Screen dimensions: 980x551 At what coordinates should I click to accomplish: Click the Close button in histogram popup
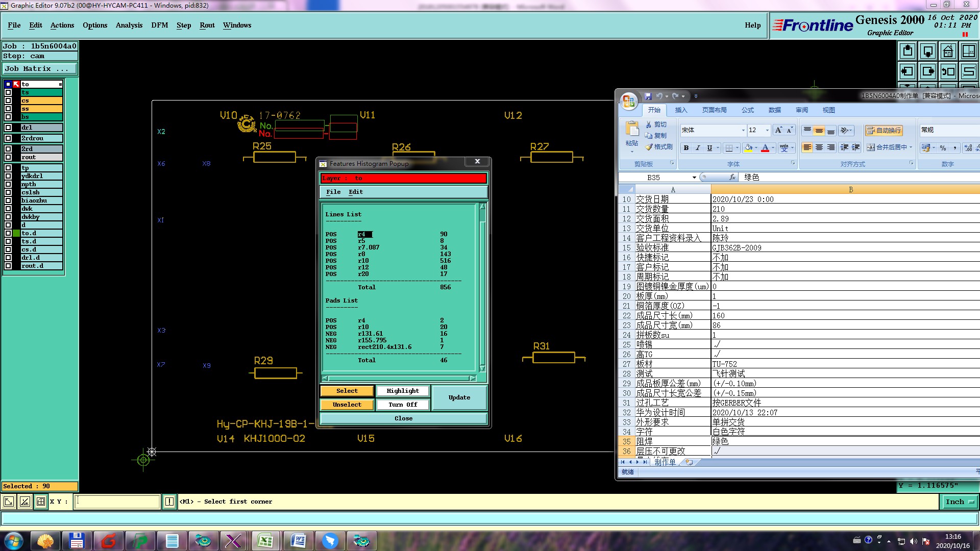[403, 418]
